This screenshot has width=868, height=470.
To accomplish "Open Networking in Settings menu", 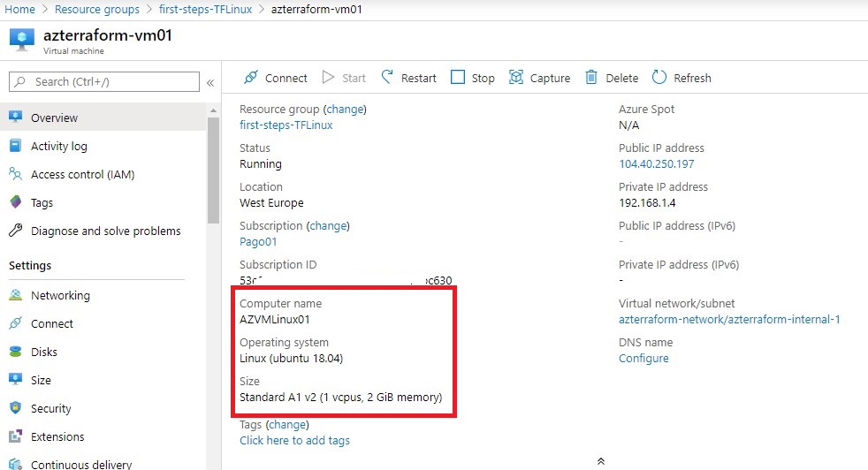I will pos(60,295).
